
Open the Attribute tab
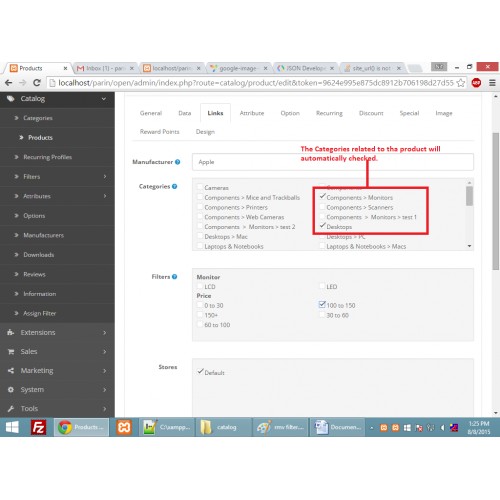[x=252, y=113]
